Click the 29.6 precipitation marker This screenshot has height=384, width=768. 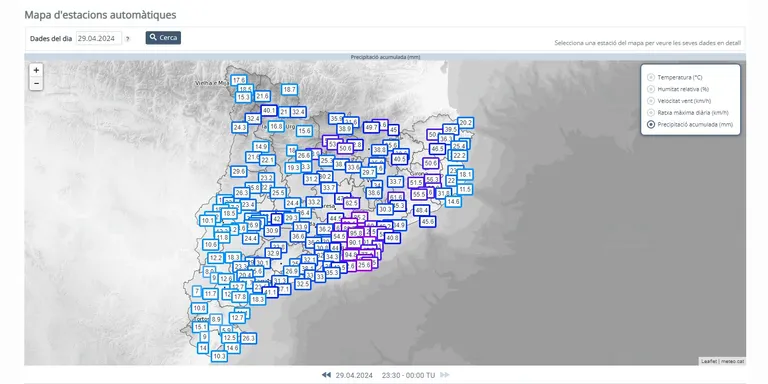pyautogui.click(x=239, y=171)
